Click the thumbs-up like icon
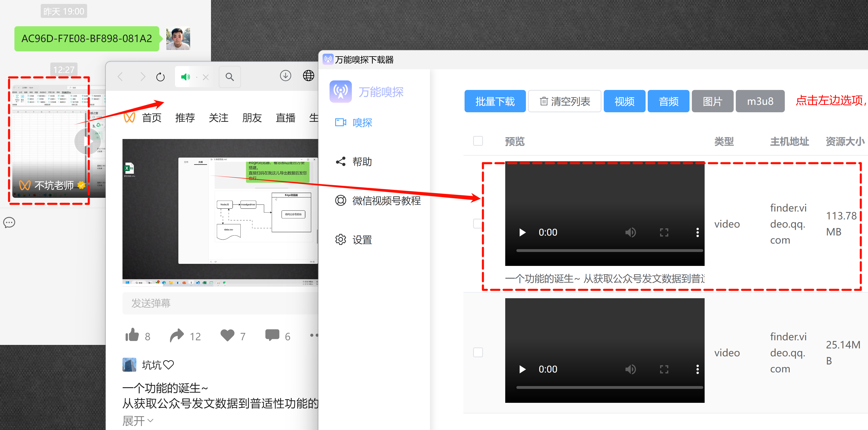The height and width of the screenshot is (430, 868). coord(132,335)
